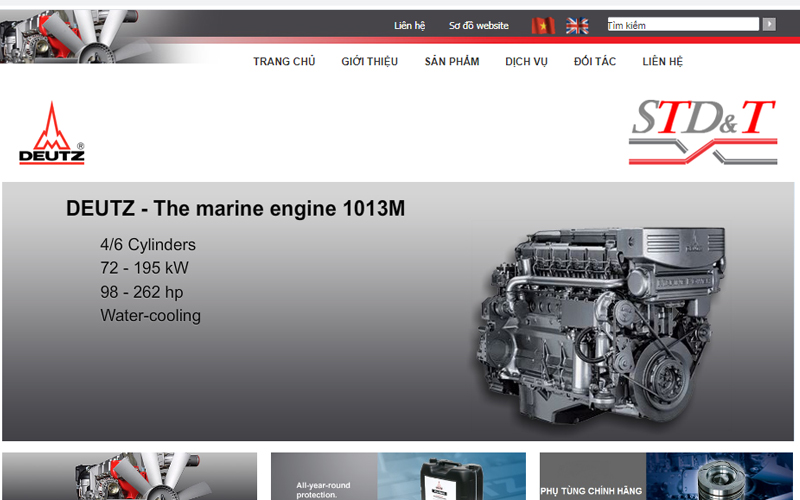
Task: Open the red engine fan thumbnail card
Action: click(x=130, y=476)
